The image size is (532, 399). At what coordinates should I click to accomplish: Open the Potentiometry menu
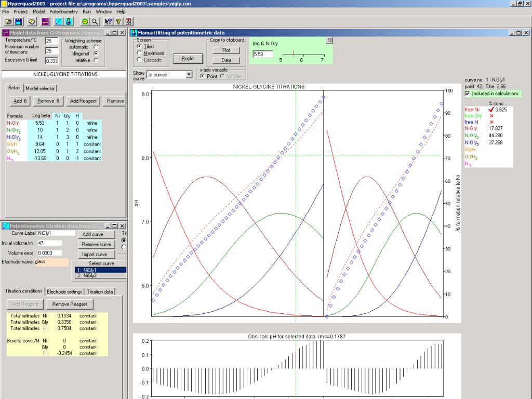(63, 11)
